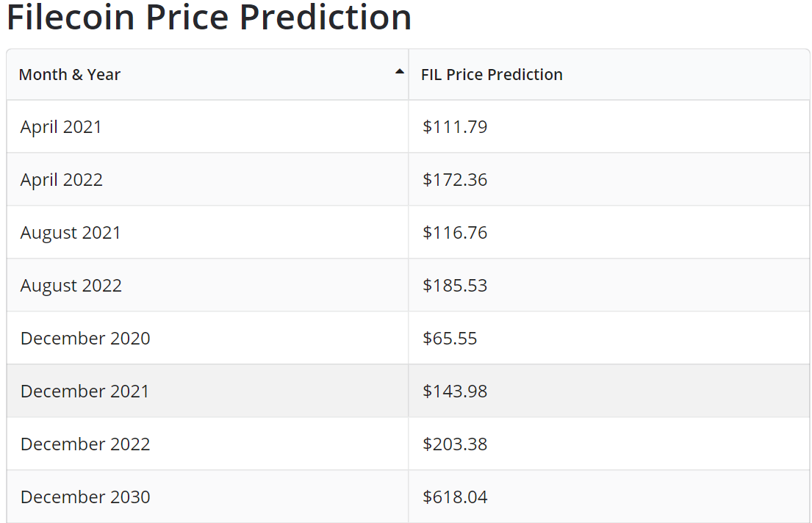Sort by FIL Price Prediction column header
812x523 pixels.
tap(609, 75)
